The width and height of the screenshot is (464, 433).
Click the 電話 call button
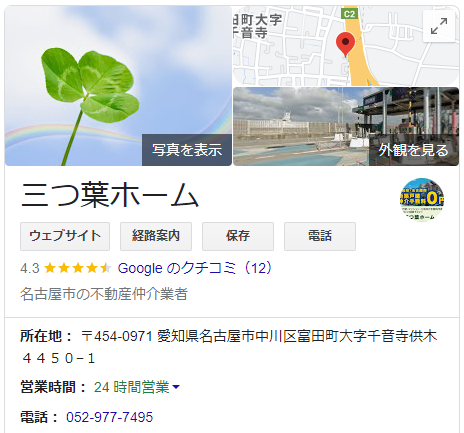tap(320, 236)
